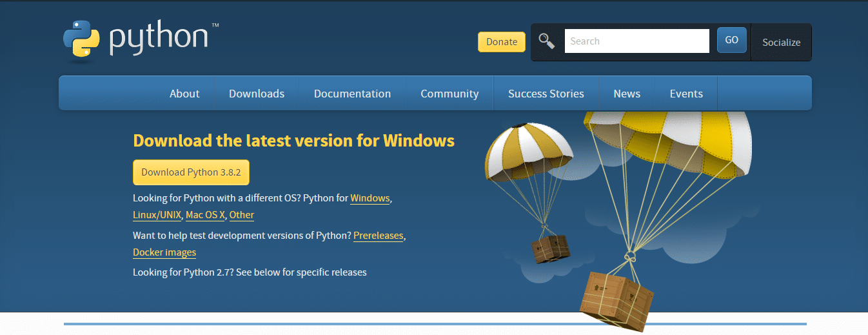
Task: Select Success Stories in navigation
Action: click(546, 94)
